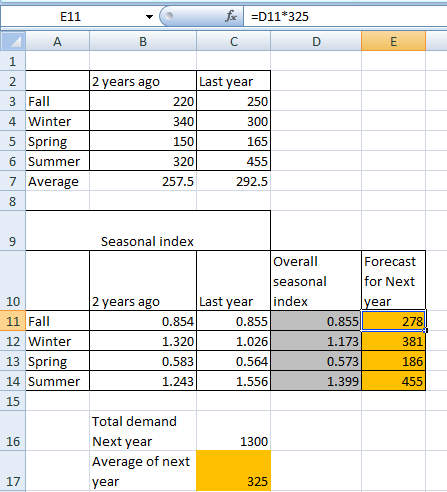Screen dimensions: 447x492
Task: Select column A header
Action: 57,41
